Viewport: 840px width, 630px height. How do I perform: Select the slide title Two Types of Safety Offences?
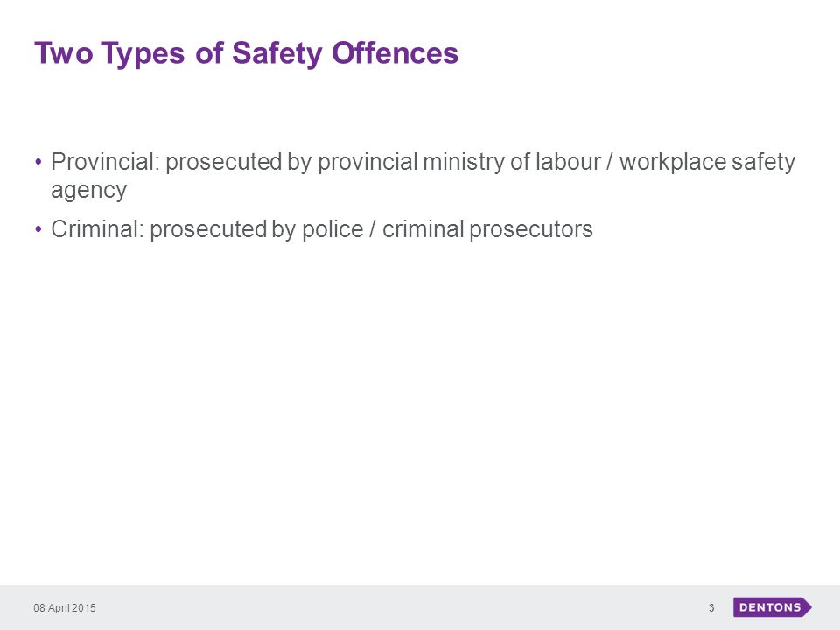pyautogui.click(x=247, y=53)
